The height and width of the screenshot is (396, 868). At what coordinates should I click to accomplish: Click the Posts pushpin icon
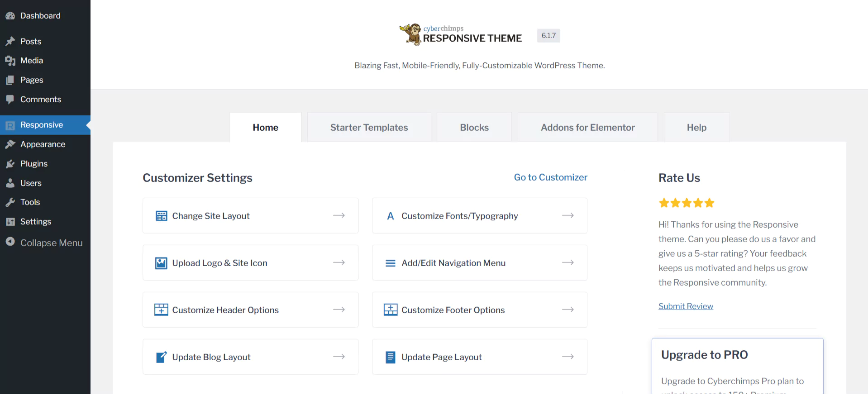[10, 42]
